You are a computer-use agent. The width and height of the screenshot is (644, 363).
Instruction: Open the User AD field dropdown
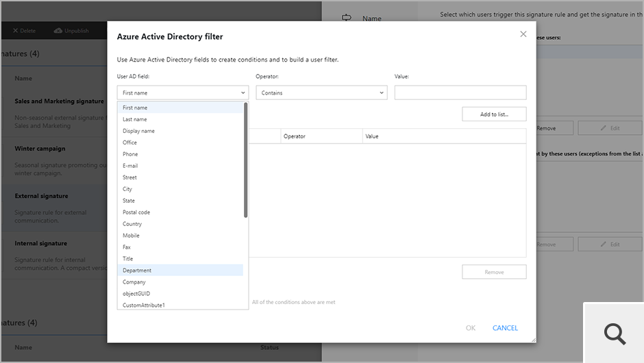(183, 92)
